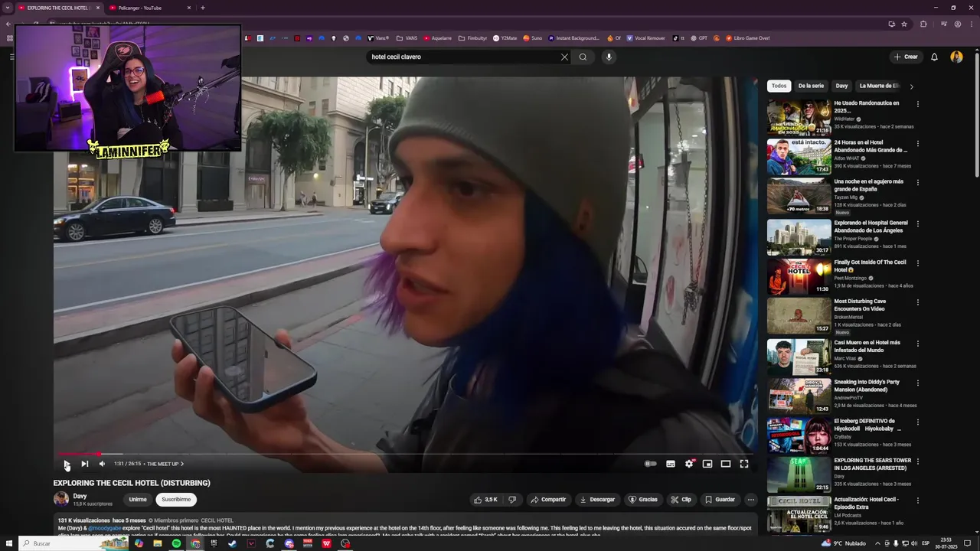Select the De la serie chip
Image resolution: width=980 pixels, height=551 pixels.
pyautogui.click(x=811, y=86)
